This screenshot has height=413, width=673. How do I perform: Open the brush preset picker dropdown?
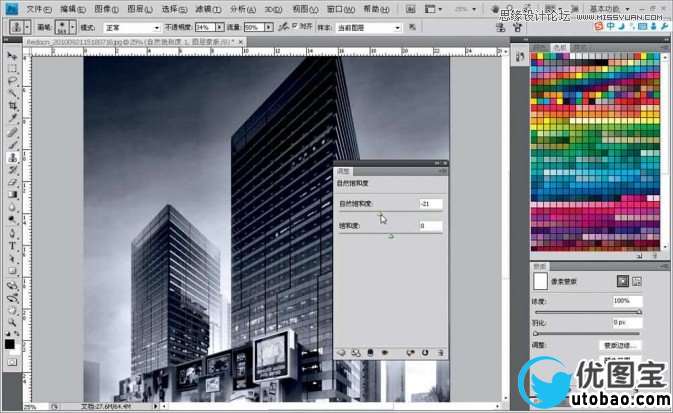[x=73, y=27]
